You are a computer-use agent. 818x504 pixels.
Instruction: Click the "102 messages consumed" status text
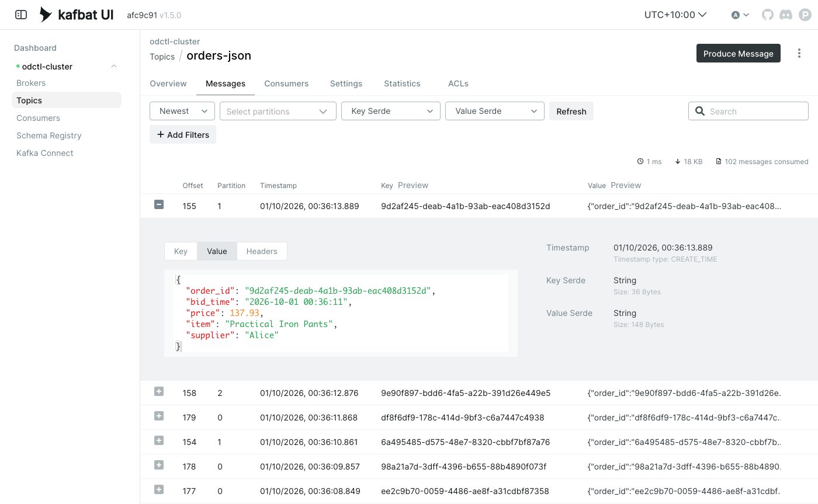pos(767,162)
